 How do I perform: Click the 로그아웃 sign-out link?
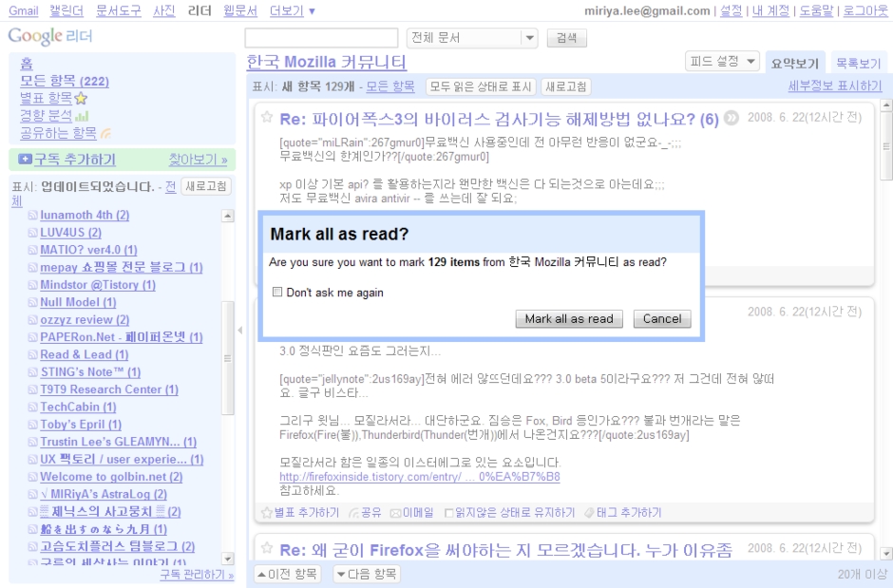pos(865,10)
